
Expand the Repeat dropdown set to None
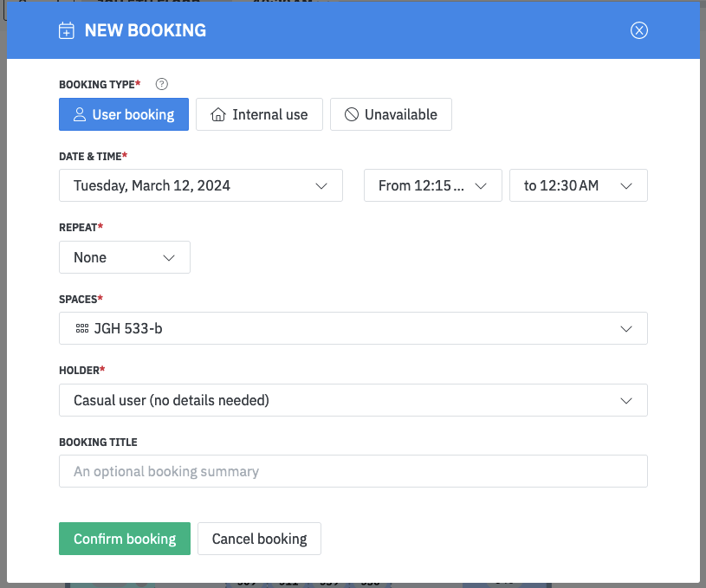click(125, 257)
